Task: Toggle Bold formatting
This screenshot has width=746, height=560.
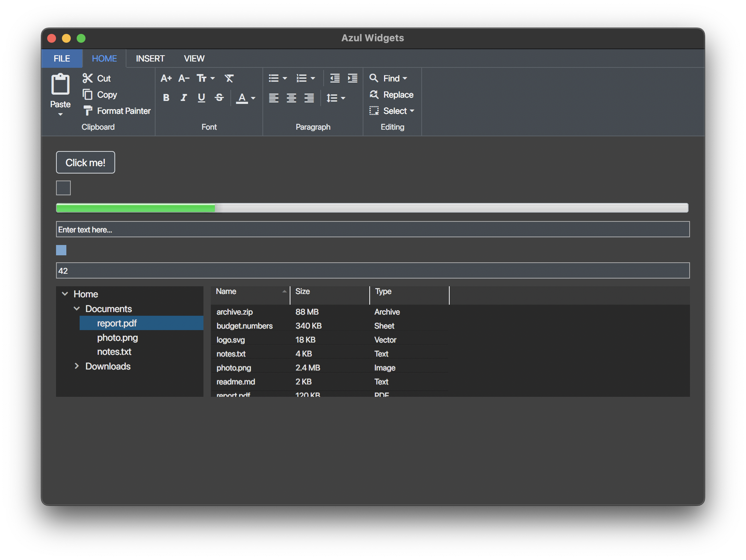Action: point(166,98)
